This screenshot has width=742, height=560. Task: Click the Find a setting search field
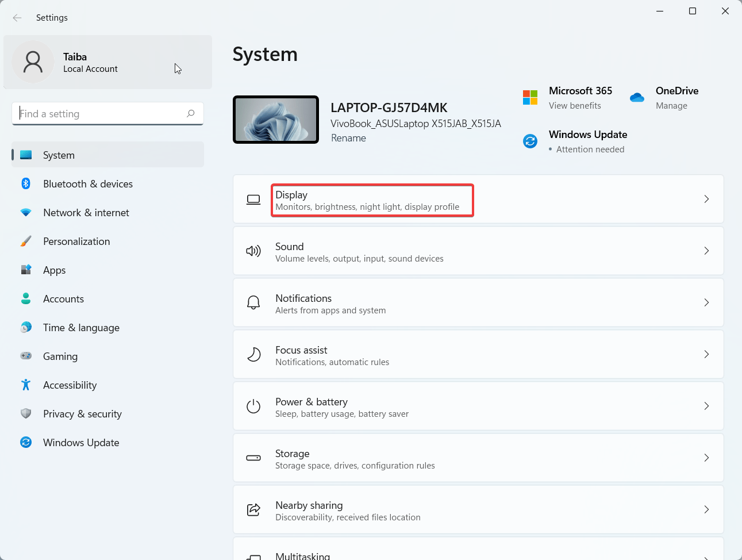pyautogui.click(x=107, y=113)
